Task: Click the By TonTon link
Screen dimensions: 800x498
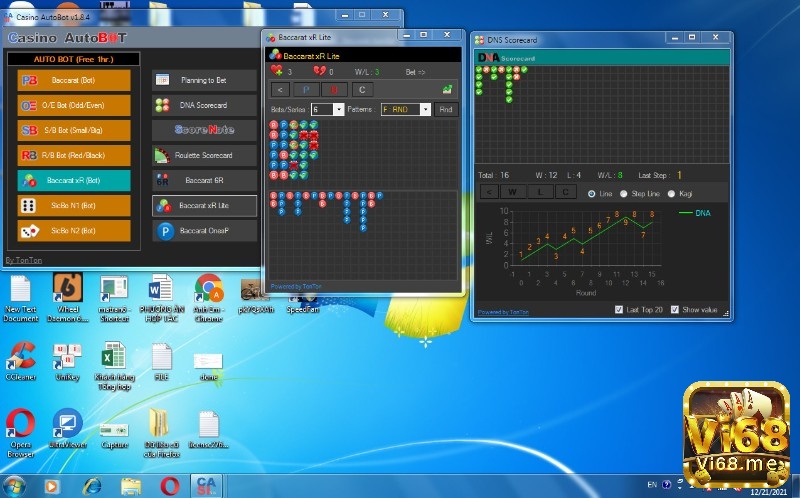Action: click(23, 260)
